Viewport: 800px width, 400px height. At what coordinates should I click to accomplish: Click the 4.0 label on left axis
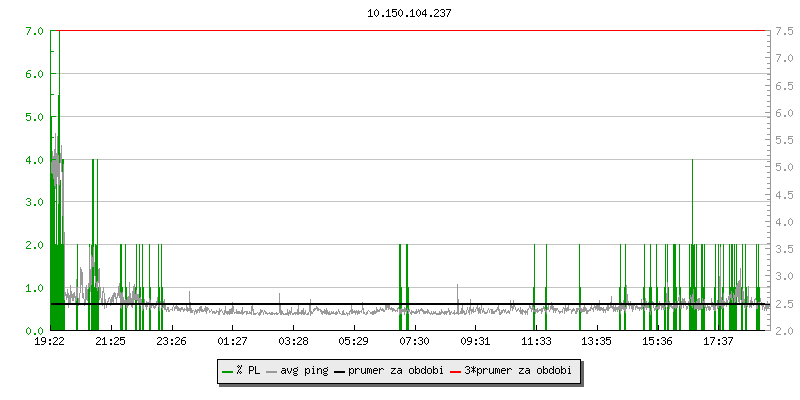tap(33, 160)
